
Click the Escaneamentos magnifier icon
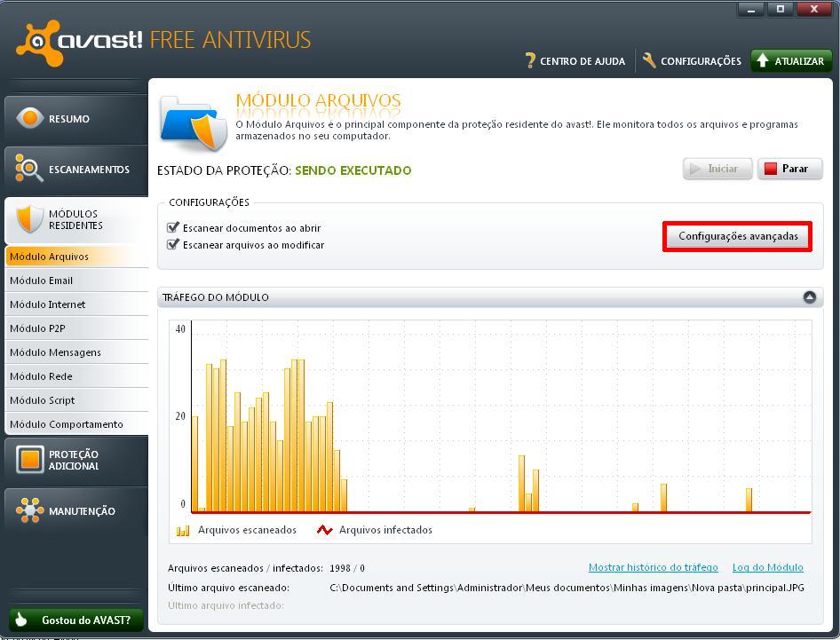coord(28,168)
